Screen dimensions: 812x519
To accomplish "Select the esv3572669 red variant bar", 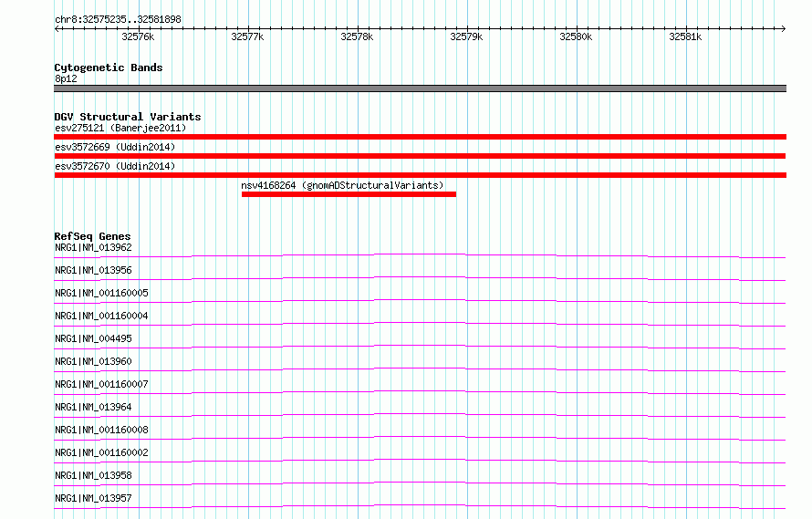I will pyautogui.click(x=420, y=156).
